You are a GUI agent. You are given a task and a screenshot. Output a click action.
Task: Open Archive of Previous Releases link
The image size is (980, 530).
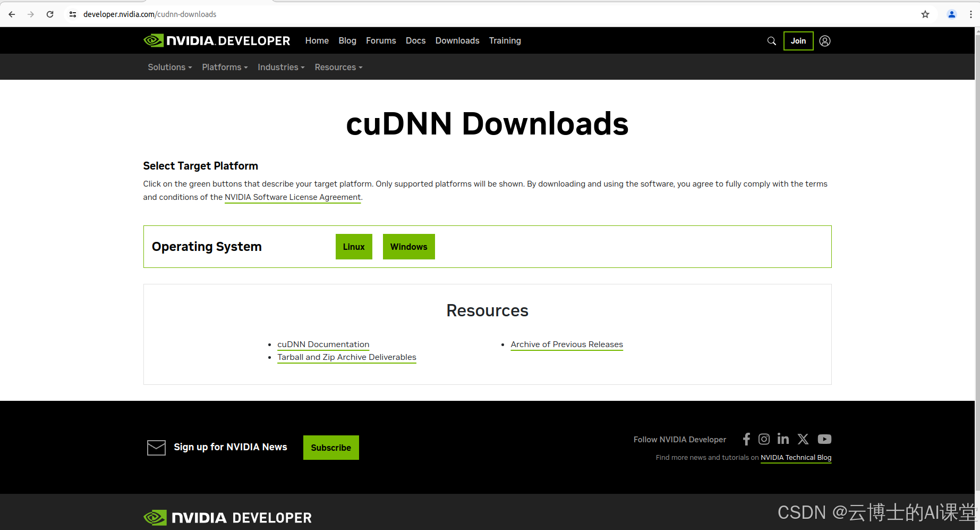tap(567, 344)
